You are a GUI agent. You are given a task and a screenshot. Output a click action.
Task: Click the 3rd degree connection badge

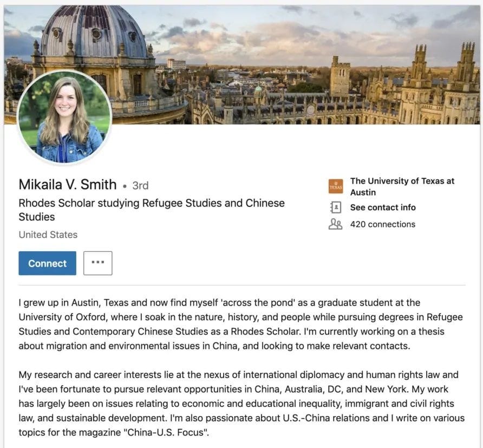(140, 185)
